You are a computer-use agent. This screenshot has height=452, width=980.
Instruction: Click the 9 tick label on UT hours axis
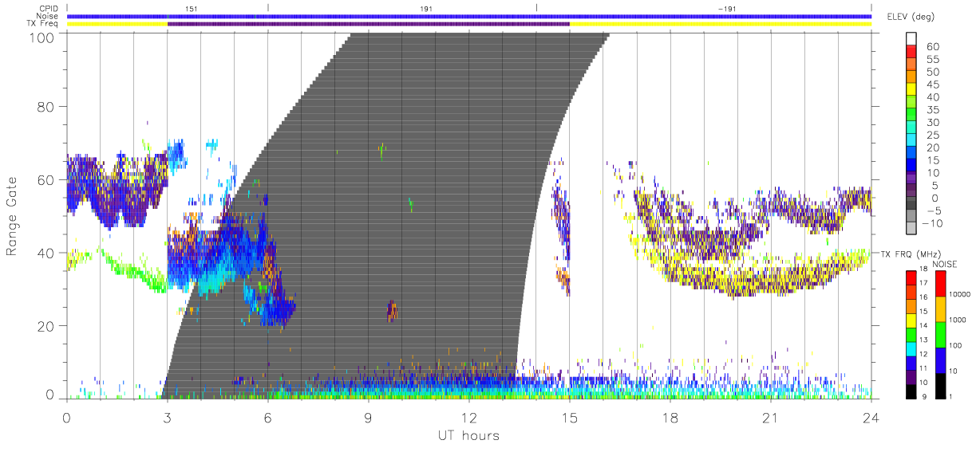(x=368, y=418)
